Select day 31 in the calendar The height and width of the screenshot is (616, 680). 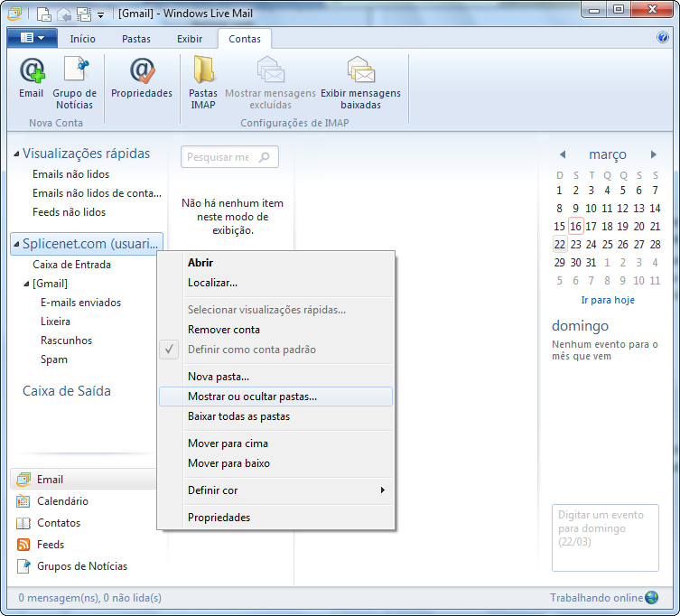(591, 263)
